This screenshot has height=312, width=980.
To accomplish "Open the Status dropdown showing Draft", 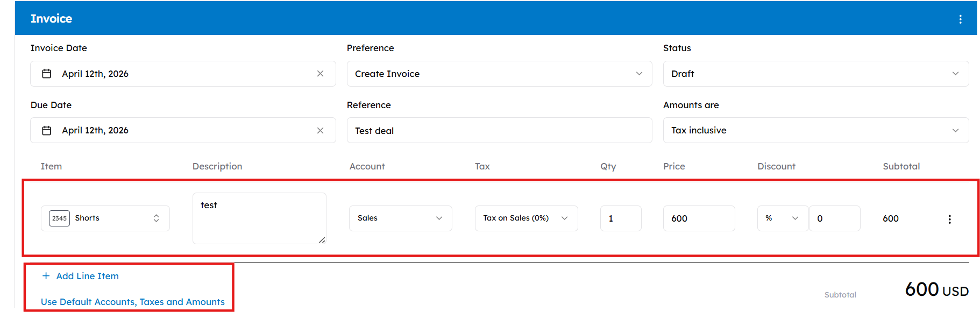I will tap(815, 74).
